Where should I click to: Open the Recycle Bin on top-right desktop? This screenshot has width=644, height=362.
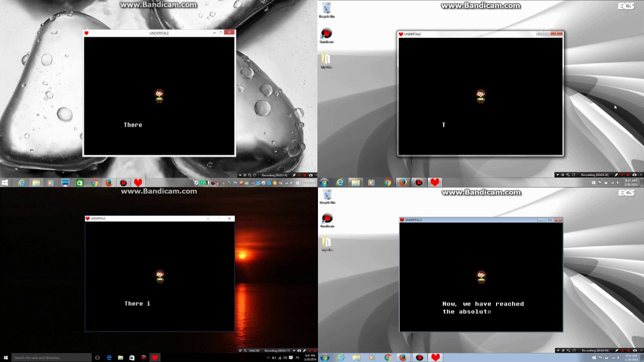[x=327, y=10]
